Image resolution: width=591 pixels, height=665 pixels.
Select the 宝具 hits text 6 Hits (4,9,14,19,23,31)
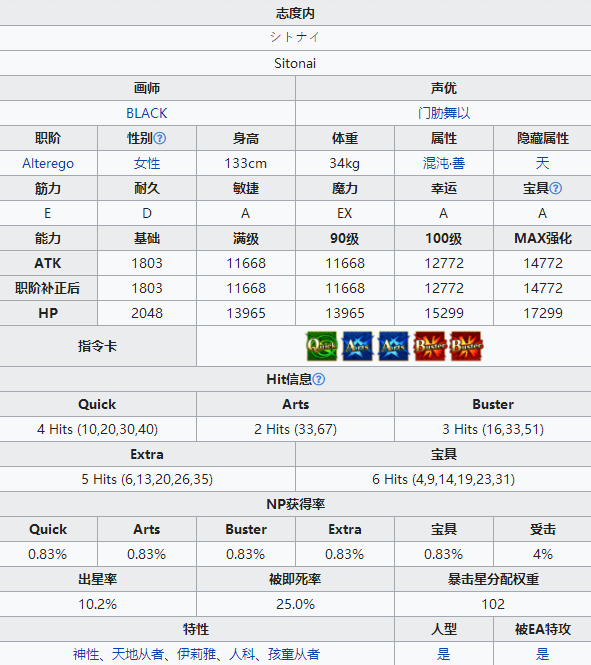443,479
